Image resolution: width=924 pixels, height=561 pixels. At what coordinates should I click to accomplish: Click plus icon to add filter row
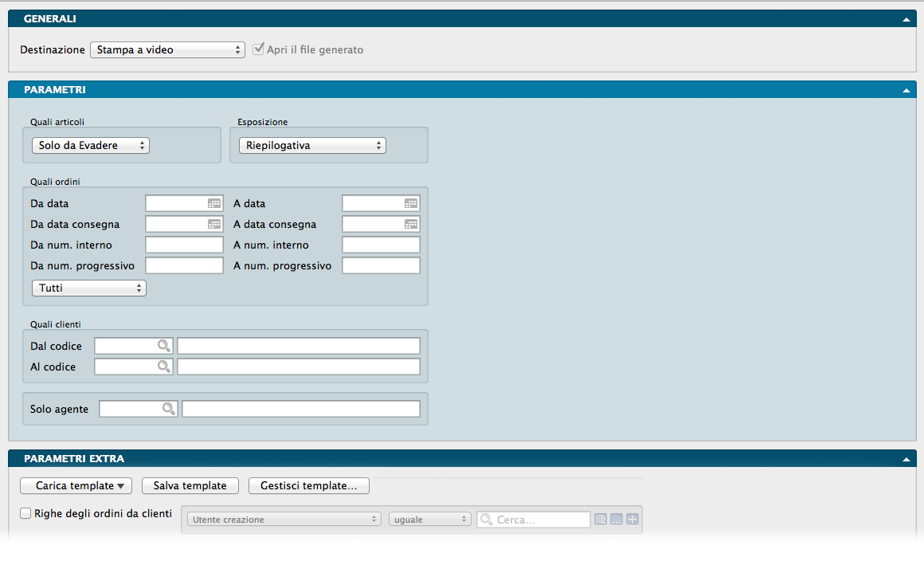632,520
